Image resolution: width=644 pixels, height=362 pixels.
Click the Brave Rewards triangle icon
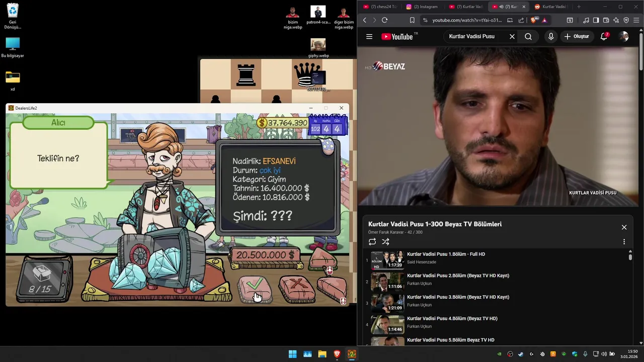544,20
